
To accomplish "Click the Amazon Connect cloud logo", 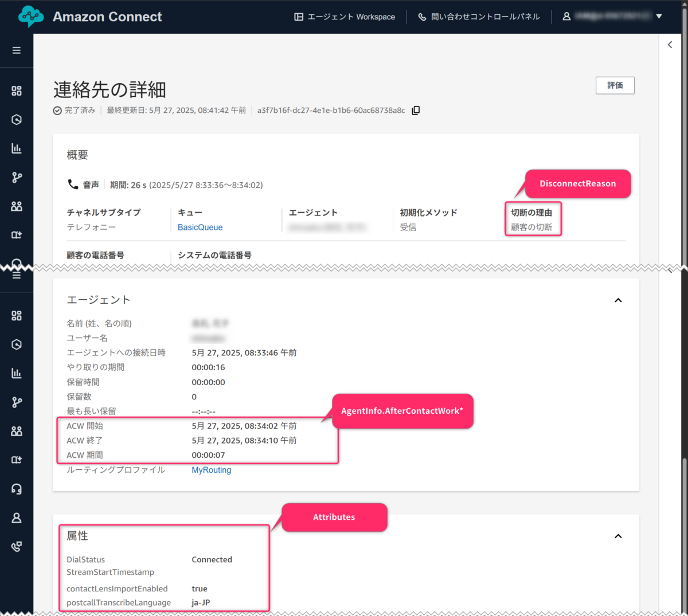I will 31,17.
